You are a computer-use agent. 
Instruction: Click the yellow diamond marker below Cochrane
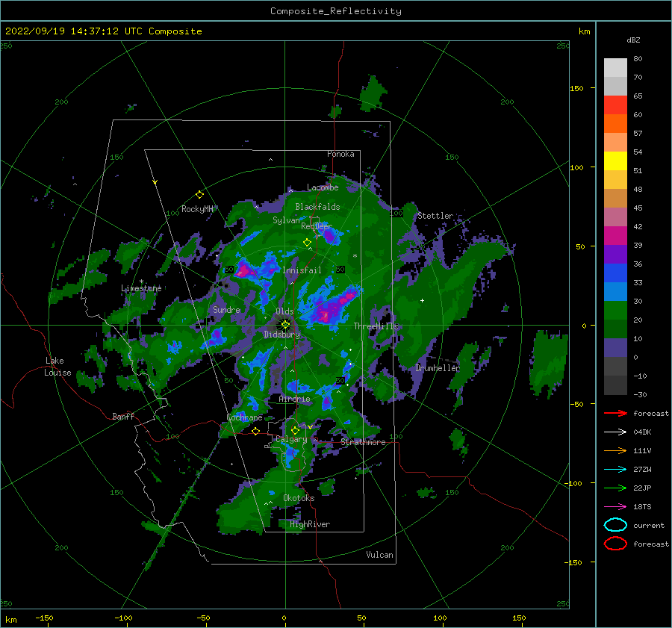256,431
